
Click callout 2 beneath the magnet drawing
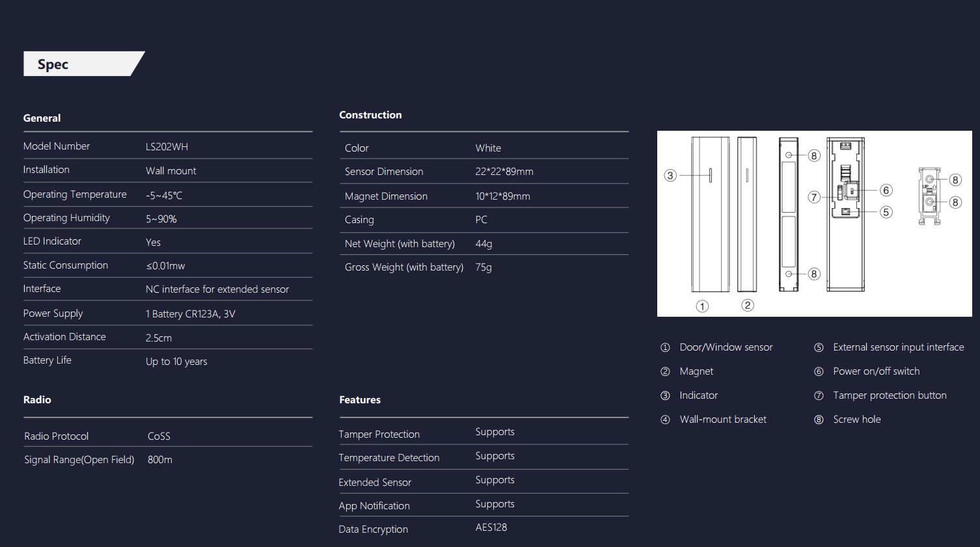[748, 305]
